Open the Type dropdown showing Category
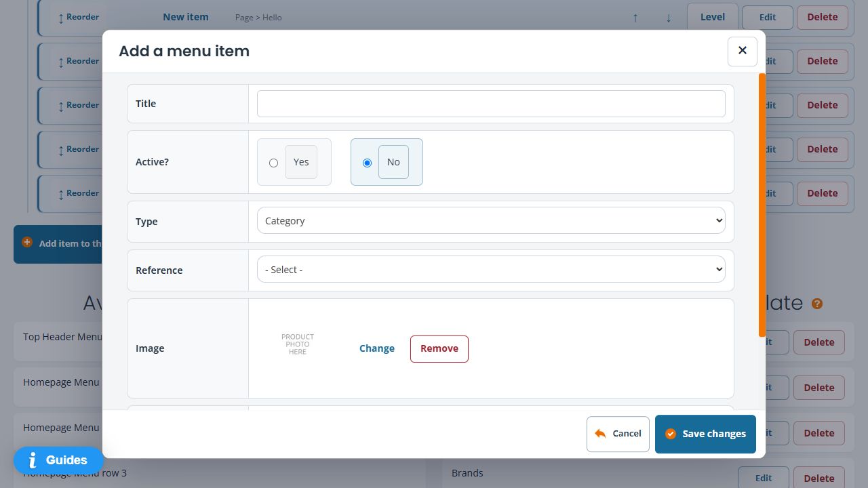This screenshot has width=868, height=488. pyautogui.click(x=491, y=221)
